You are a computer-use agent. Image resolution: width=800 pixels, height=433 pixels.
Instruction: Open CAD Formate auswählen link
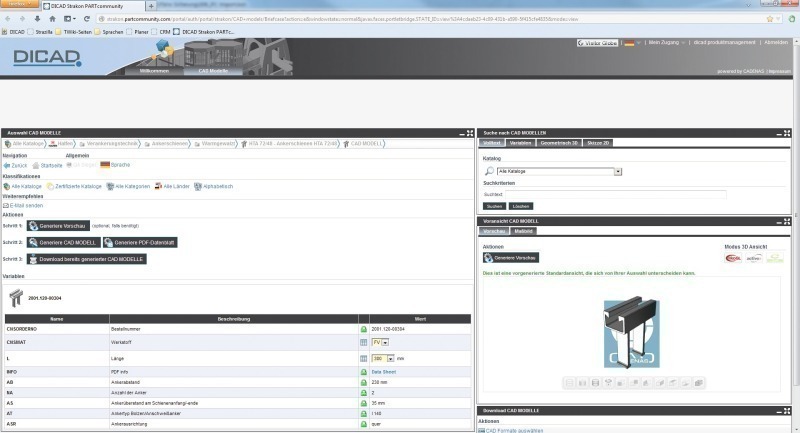[x=511, y=430]
